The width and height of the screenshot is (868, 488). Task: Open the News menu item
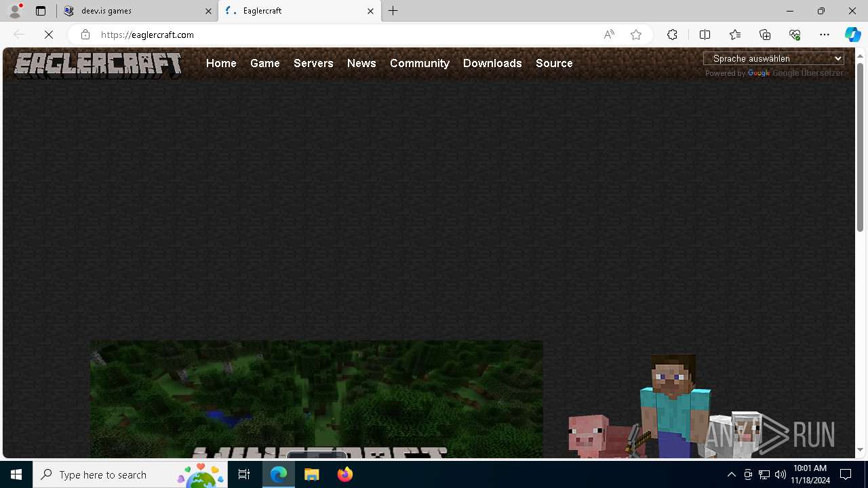click(x=361, y=63)
